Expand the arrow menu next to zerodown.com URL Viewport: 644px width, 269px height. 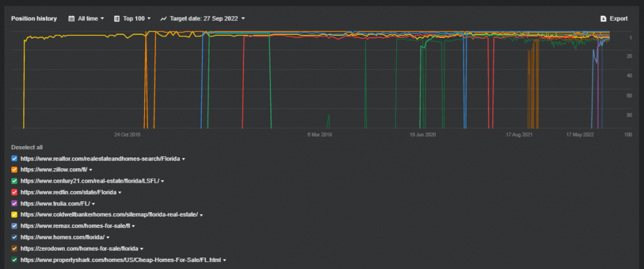pos(142,249)
